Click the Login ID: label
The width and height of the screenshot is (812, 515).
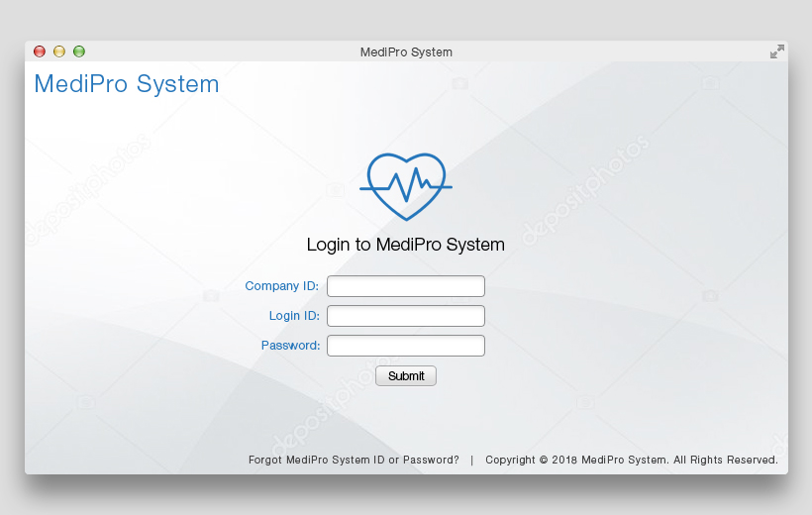point(294,316)
